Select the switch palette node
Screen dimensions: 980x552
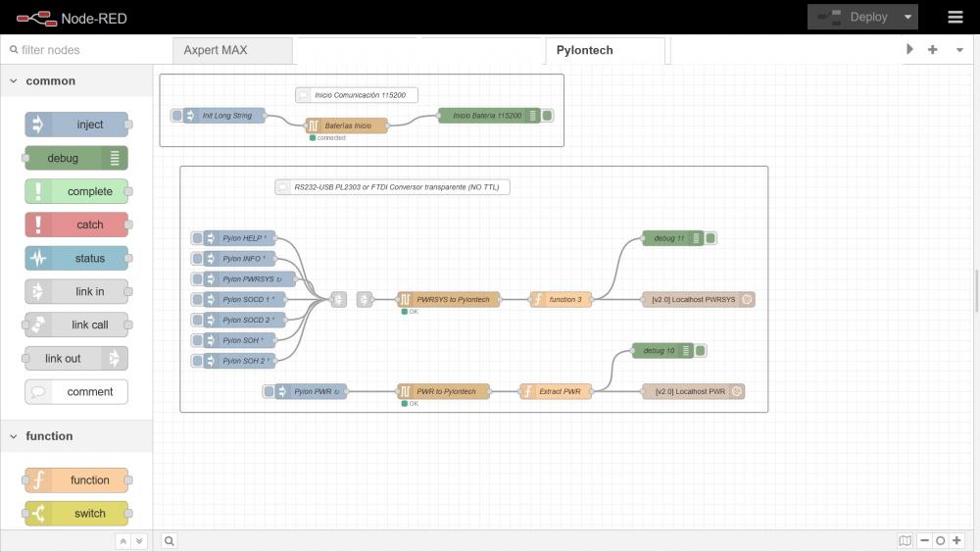point(76,513)
